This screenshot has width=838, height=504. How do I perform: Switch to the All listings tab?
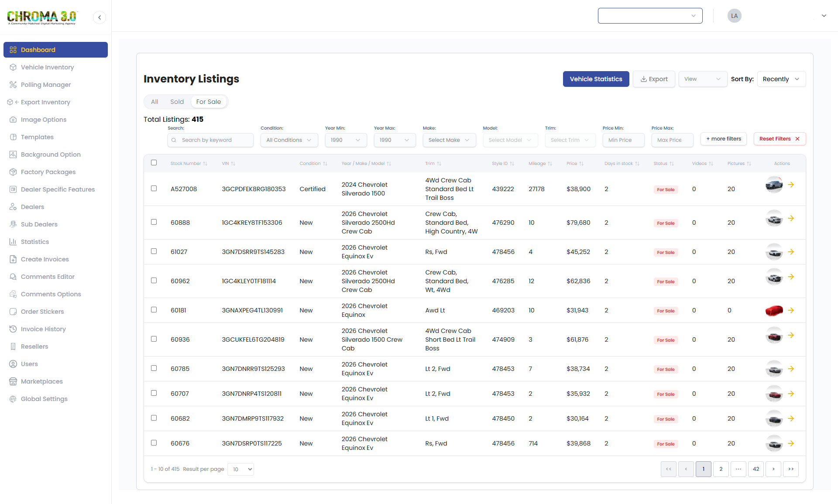(155, 102)
